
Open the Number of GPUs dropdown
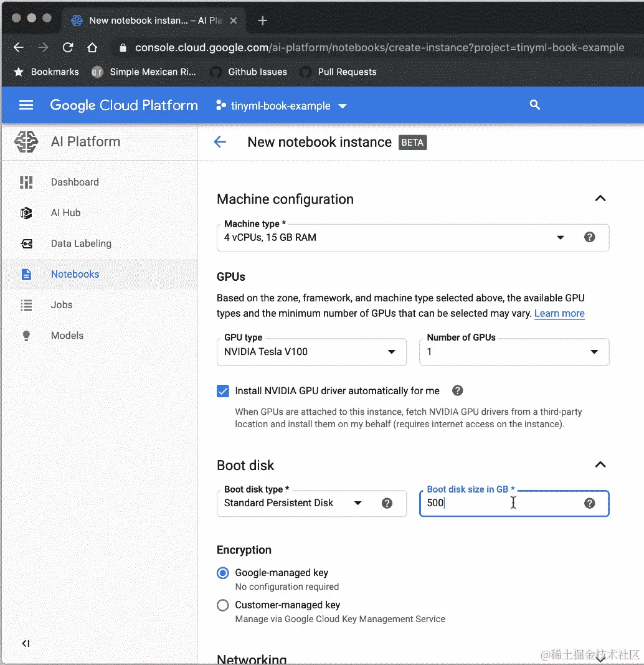pos(514,352)
